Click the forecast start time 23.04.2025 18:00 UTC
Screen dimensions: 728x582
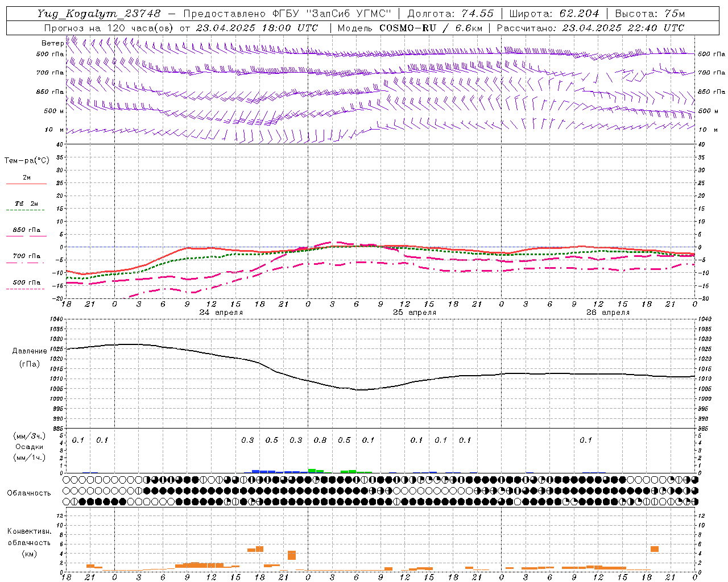(x=257, y=28)
